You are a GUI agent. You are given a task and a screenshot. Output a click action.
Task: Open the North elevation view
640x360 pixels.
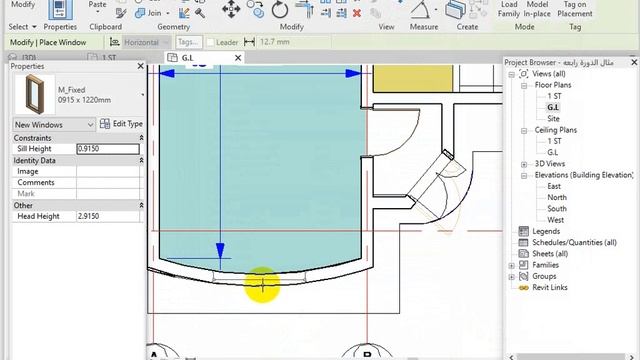point(557,198)
